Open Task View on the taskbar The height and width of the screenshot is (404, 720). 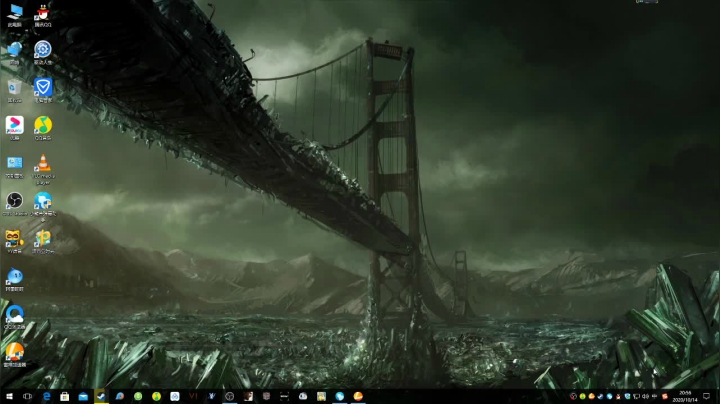tap(28, 396)
